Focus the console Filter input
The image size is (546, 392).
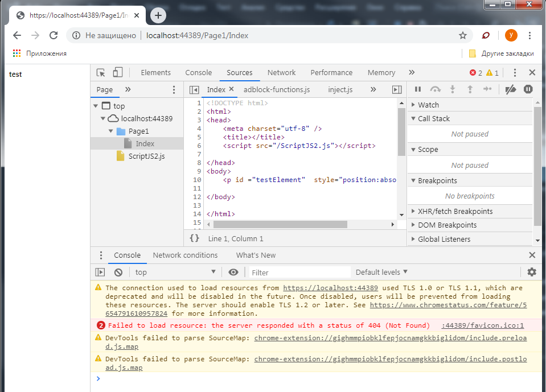[300, 273]
